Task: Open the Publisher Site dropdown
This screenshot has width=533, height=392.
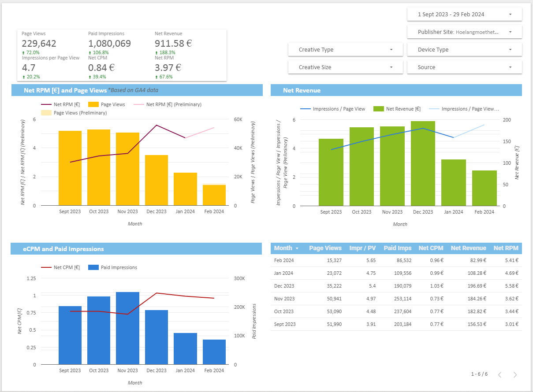Action: [x=464, y=32]
